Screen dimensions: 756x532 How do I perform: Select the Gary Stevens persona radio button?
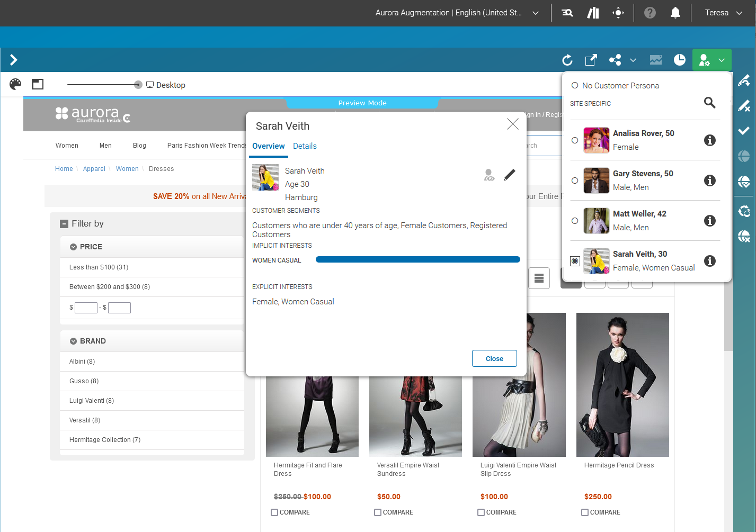(x=575, y=181)
